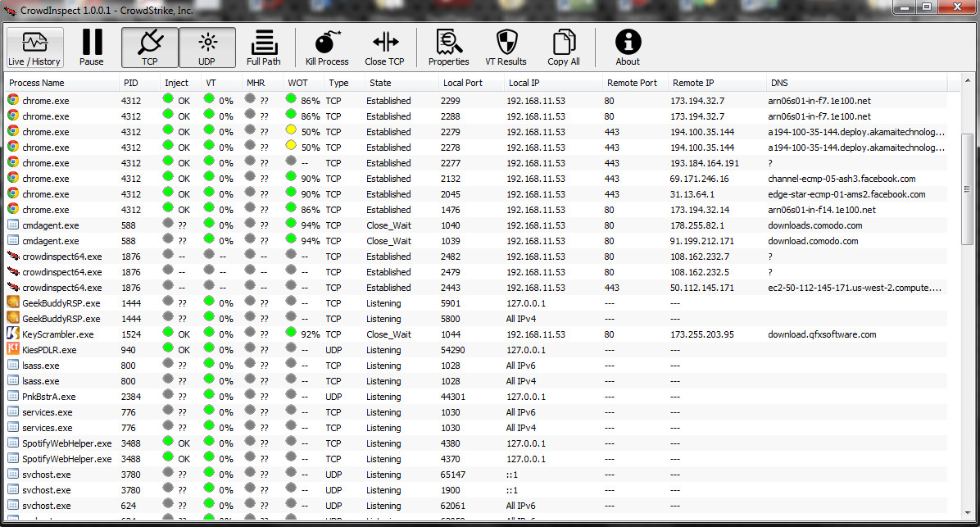Screen dimensions: 980x527
Task: Select DNS entry channel-ecmp-05-ash3.facebook.com
Action: click(842, 179)
